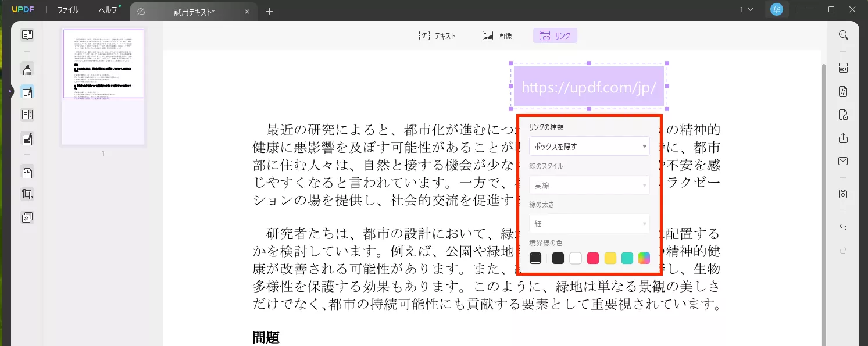This screenshot has height=346, width=868.
Task: Pick the yellow border color swatch
Action: (610, 258)
